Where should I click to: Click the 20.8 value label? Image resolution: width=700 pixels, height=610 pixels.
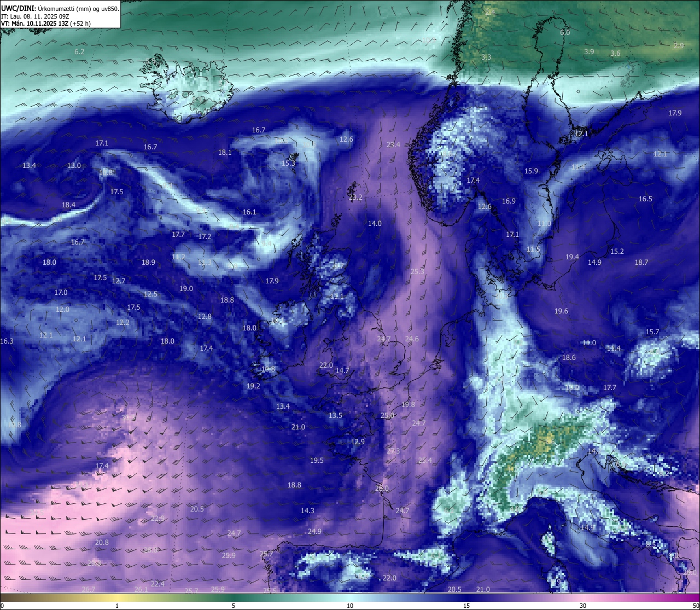pyautogui.click(x=102, y=542)
